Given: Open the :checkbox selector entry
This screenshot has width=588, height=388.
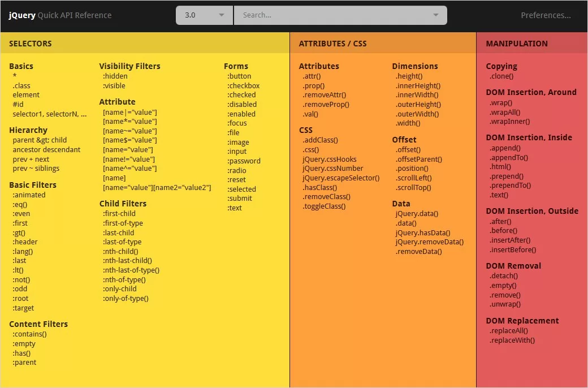Looking at the screenshot, I should (243, 86).
